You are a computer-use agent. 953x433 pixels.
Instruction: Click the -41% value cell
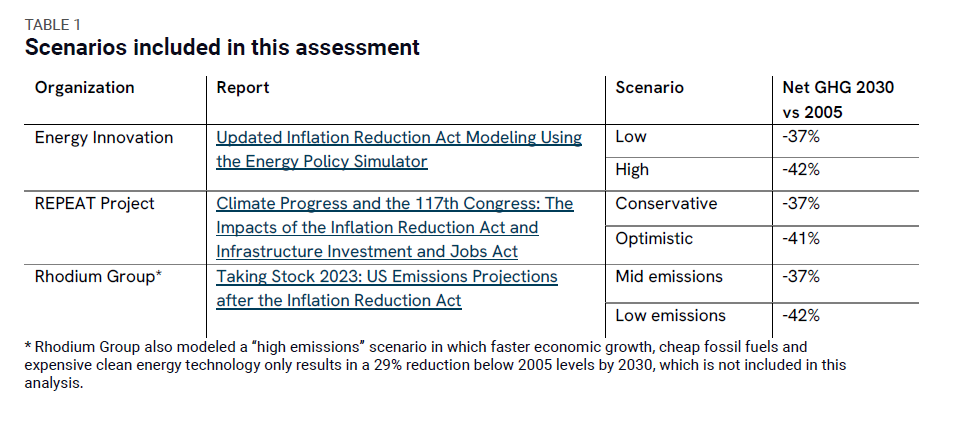coord(801,240)
